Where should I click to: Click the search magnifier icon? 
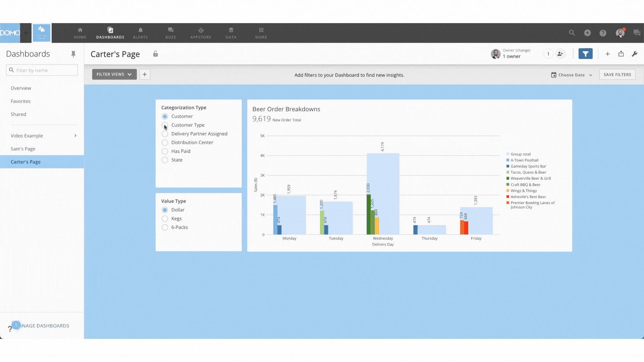click(x=572, y=33)
